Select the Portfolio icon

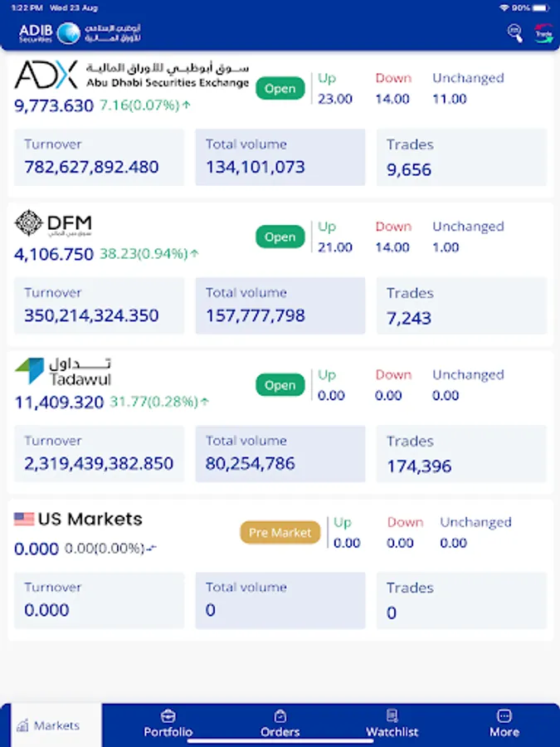[x=167, y=714]
